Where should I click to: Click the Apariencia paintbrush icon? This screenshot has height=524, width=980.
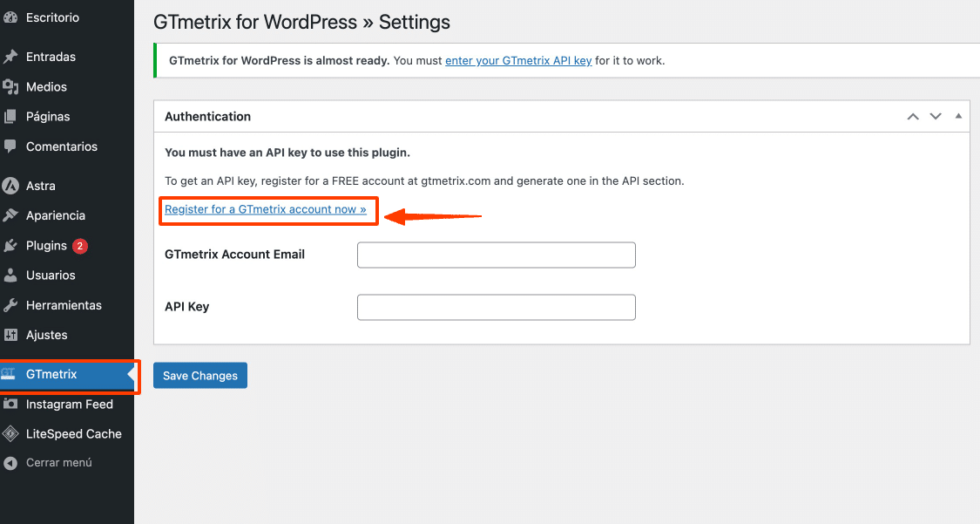10,215
